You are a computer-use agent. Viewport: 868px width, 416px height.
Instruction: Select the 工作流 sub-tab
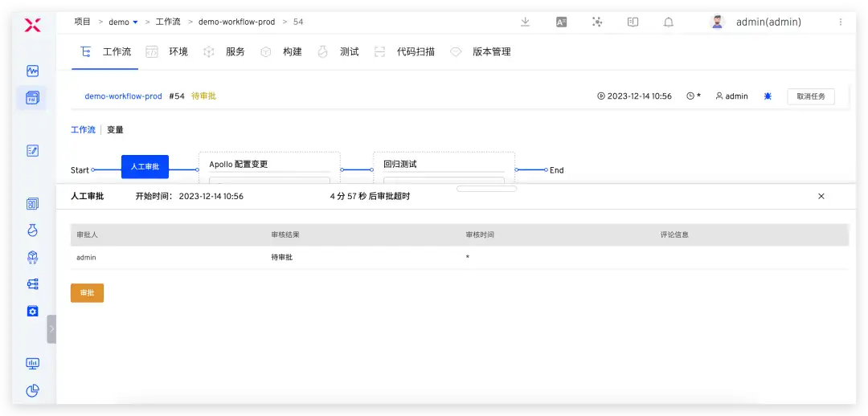click(x=83, y=130)
